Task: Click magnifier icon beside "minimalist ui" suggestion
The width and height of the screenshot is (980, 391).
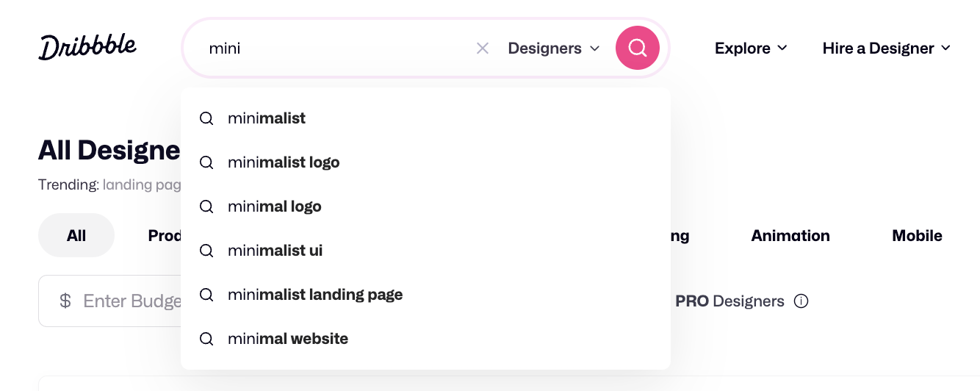Action: [x=206, y=251]
